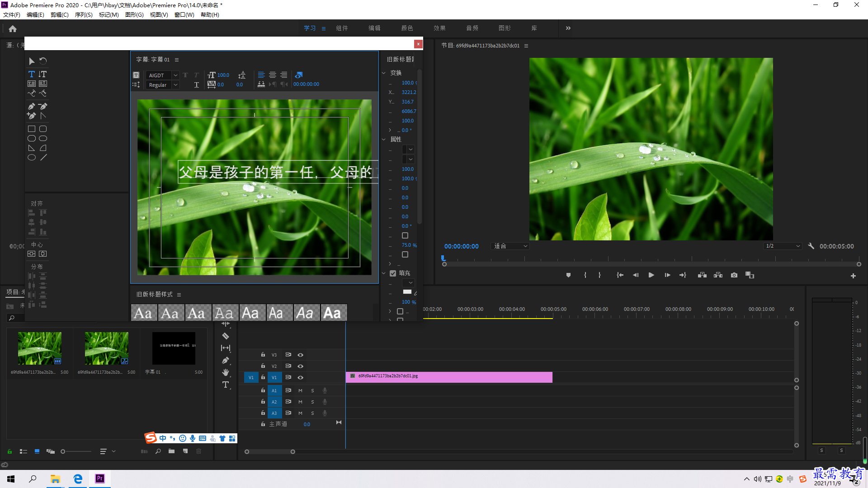Image resolution: width=868 pixels, height=488 pixels.
Task: Click the project panel zoom slider
Action: pyautogui.click(x=76, y=451)
